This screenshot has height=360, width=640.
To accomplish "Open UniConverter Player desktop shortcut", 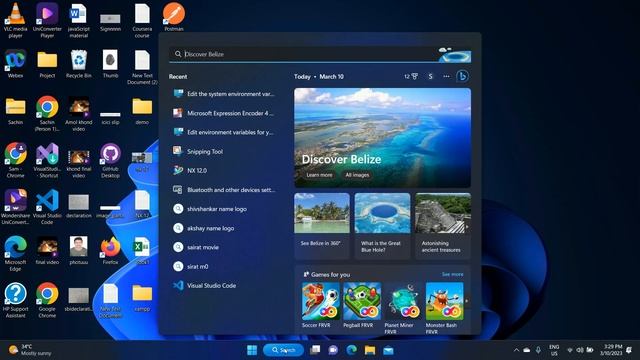I will pos(47,20).
